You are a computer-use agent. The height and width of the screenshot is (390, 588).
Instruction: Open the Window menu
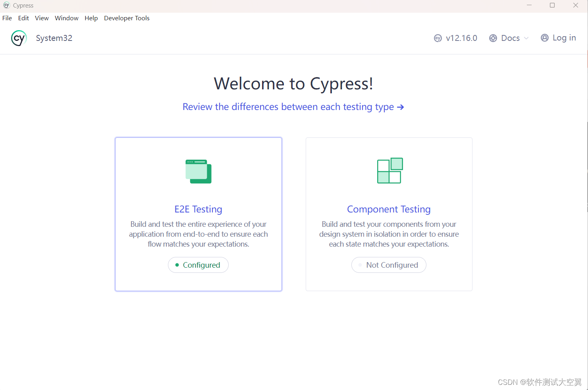pos(67,18)
